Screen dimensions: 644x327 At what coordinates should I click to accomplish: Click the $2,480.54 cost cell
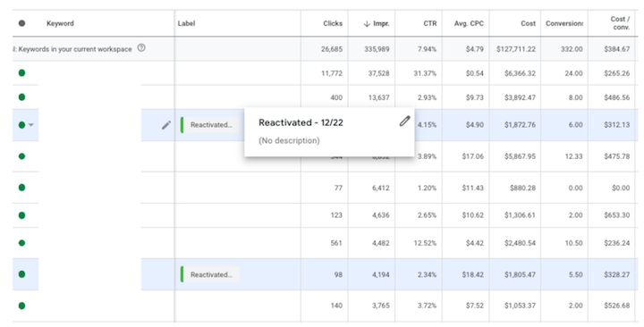[x=520, y=243]
